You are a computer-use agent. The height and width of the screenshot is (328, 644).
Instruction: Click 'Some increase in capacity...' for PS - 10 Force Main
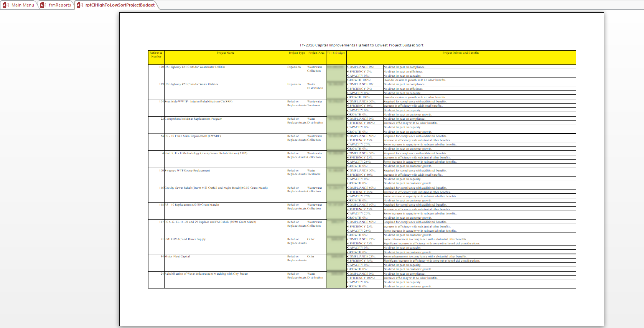click(x=420, y=145)
